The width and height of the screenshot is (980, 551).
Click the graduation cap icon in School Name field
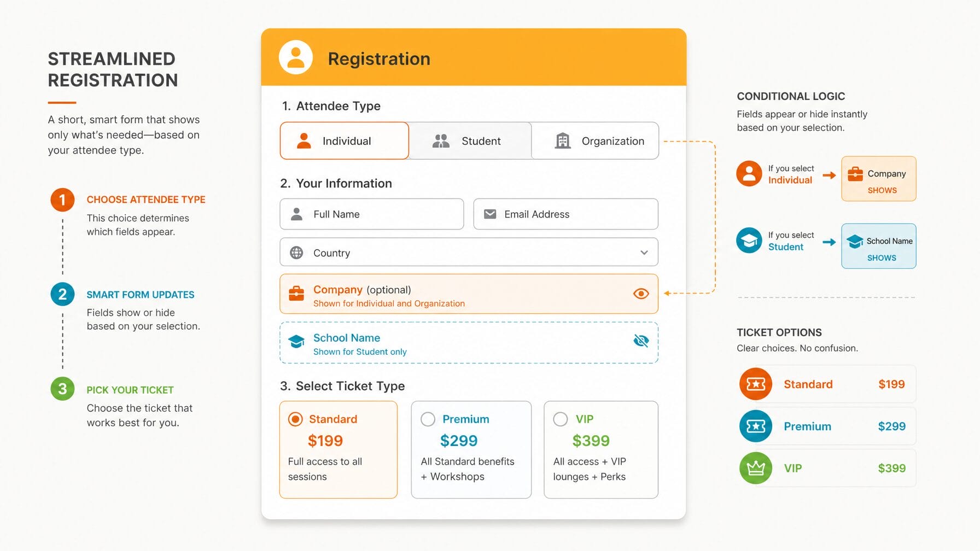coord(296,342)
